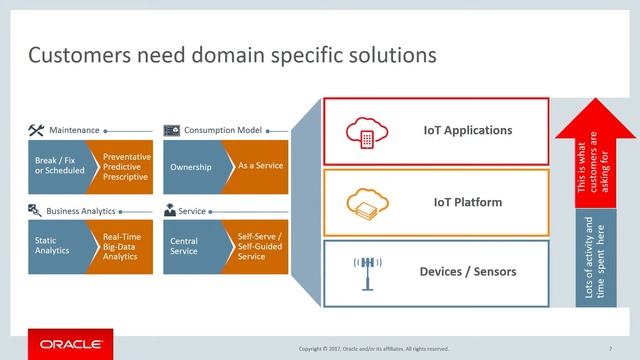640x360 pixels.
Task: Click the IoT Platform cloud layers icon
Action: click(x=367, y=204)
